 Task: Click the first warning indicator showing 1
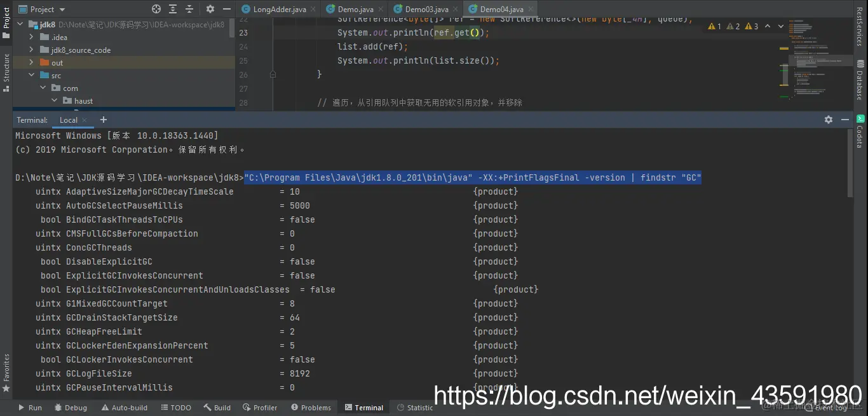715,26
